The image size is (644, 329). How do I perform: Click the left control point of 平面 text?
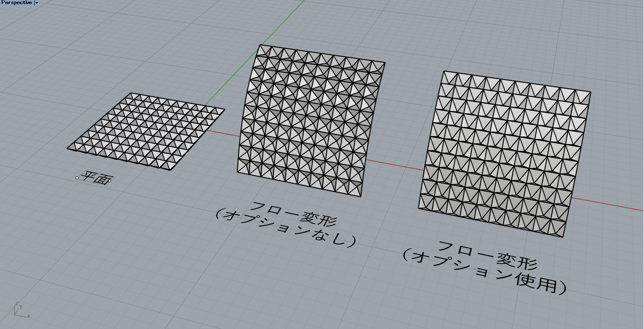click(x=77, y=178)
